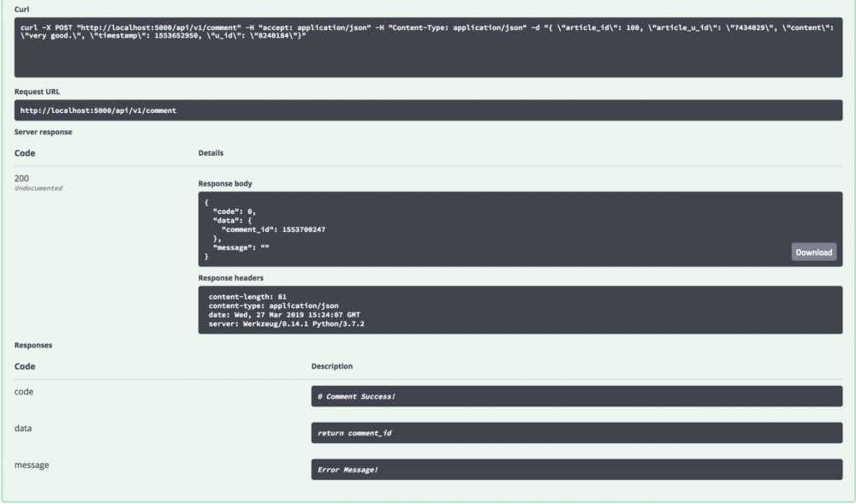
Task: Click the 200 status code
Action: [22, 177]
